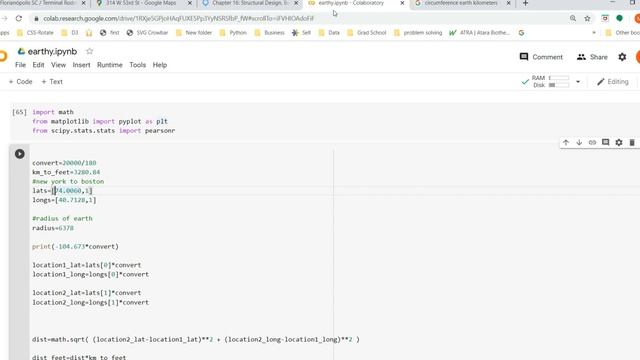Image resolution: width=640 pixels, height=360 pixels.
Task: Click the address bar URL
Action: click(x=179, y=18)
